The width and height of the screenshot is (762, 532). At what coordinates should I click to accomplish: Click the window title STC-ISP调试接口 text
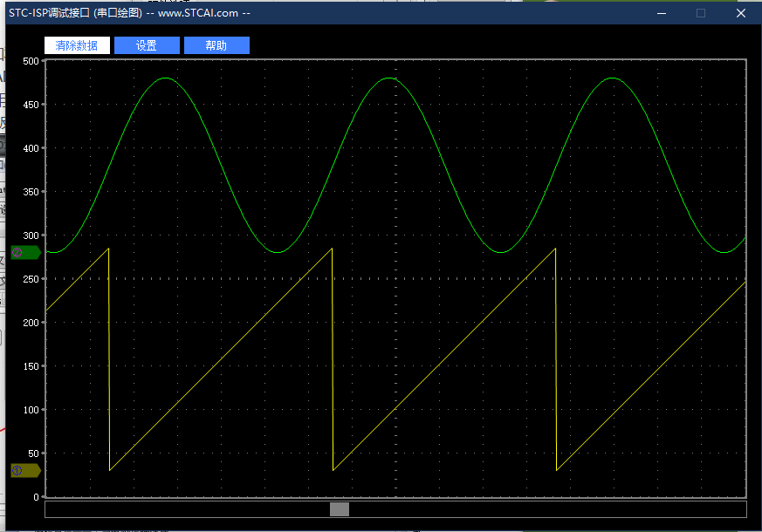(49, 13)
